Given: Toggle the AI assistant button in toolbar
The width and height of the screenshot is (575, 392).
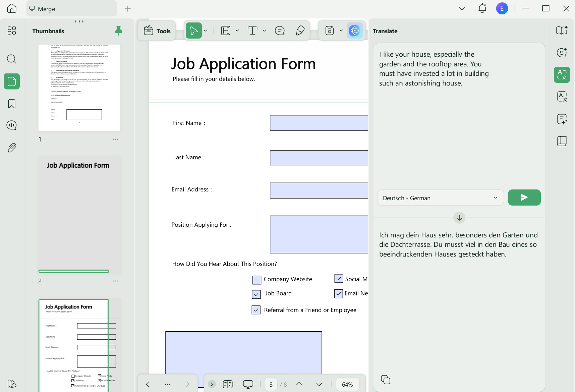Looking at the screenshot, I should point(354,31).
